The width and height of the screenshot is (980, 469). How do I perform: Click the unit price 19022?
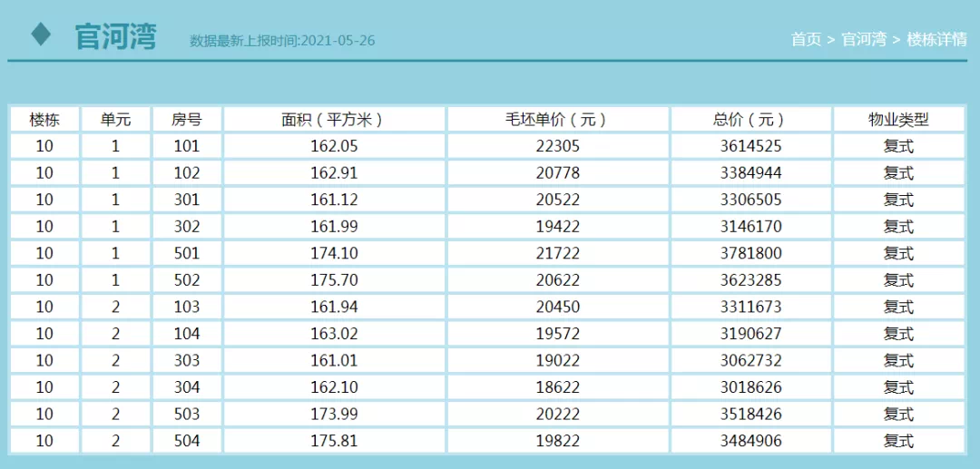558,360
